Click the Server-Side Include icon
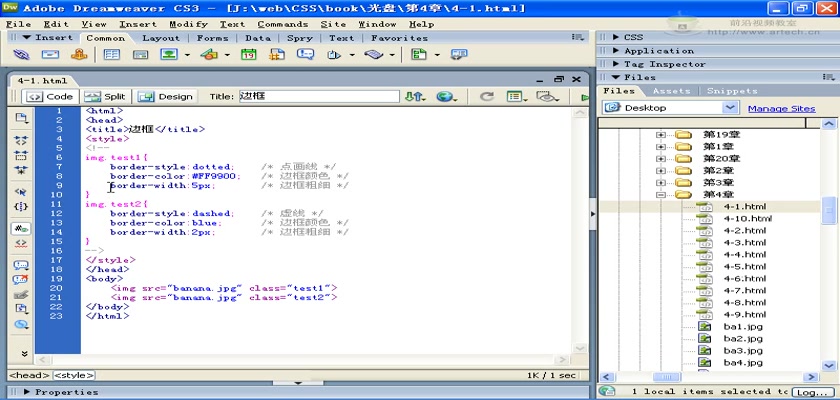 click(x=277, y=55)
